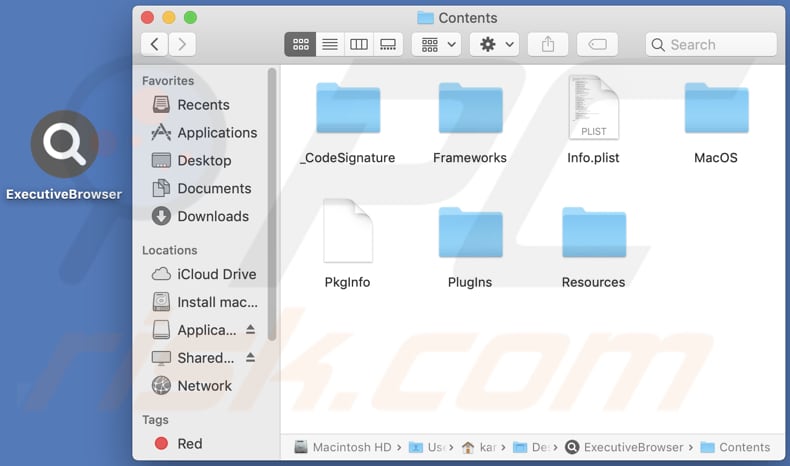Viewport: 790px width, 466px height.
Task: Select the PlugIns folder
Action: click(x=470, y=247)
